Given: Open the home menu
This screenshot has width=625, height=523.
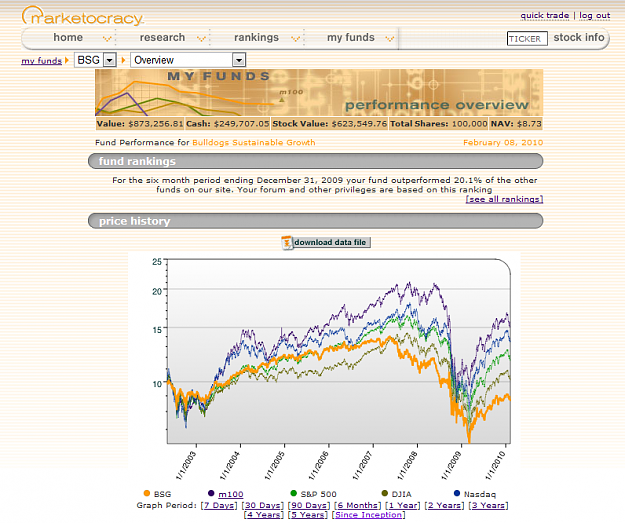Looking at the screenshot, I should [x=68, y=37].
